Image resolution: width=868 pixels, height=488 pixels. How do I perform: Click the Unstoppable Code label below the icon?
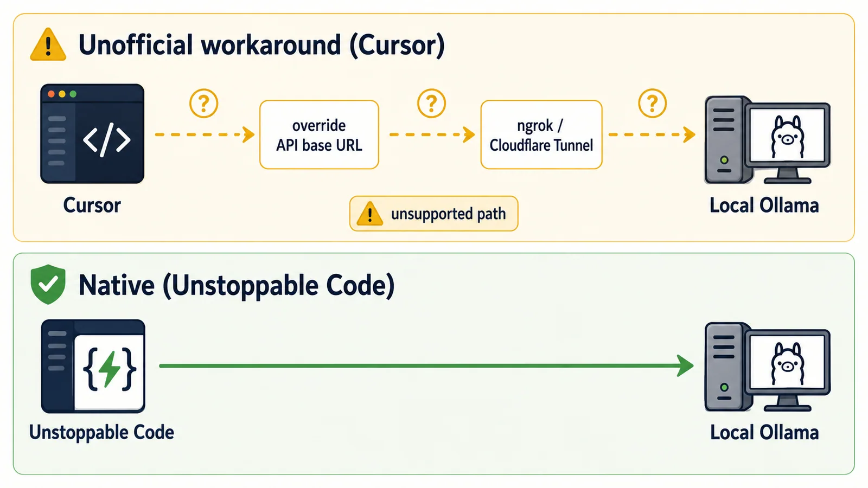tap(101, 432)
